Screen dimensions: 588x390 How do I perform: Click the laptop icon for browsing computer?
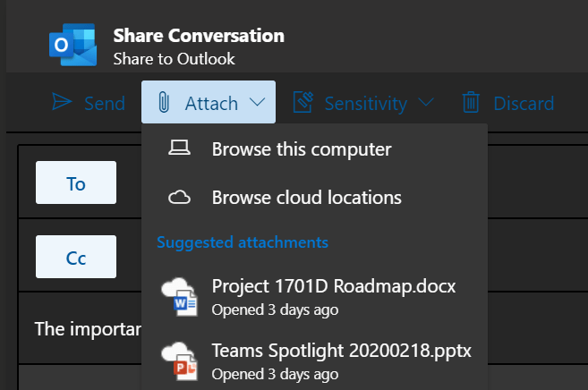179,149
